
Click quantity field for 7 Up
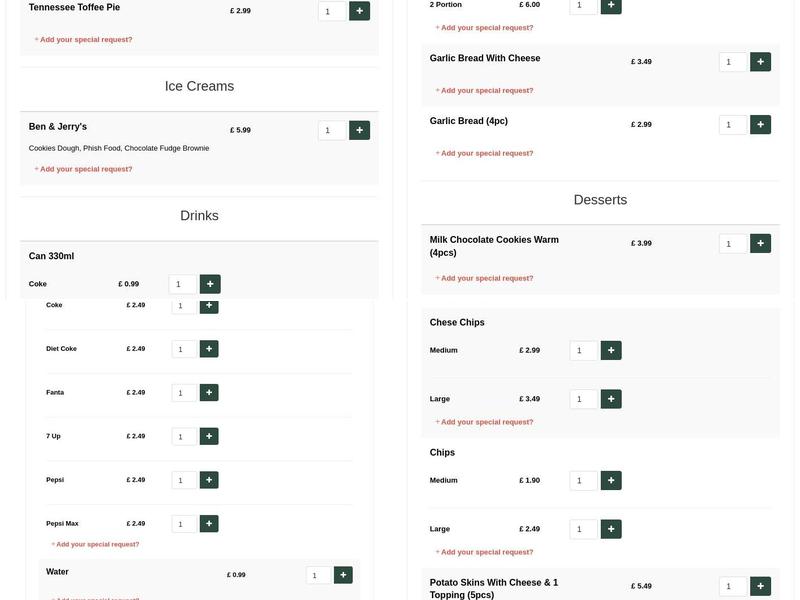pos(184,437)
